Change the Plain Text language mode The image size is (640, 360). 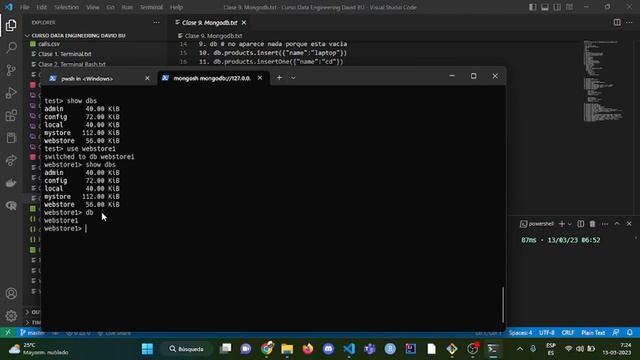point(593,333)
